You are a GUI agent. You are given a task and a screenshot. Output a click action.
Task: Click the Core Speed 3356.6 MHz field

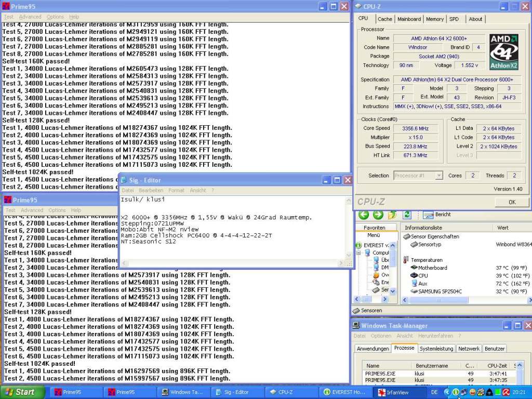pyautogui.click(x=415, y=129)
